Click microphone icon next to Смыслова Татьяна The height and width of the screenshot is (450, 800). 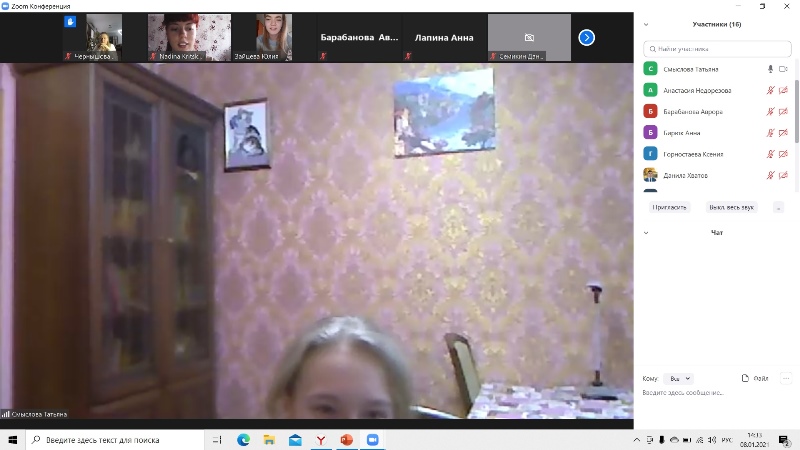(770, 69)
